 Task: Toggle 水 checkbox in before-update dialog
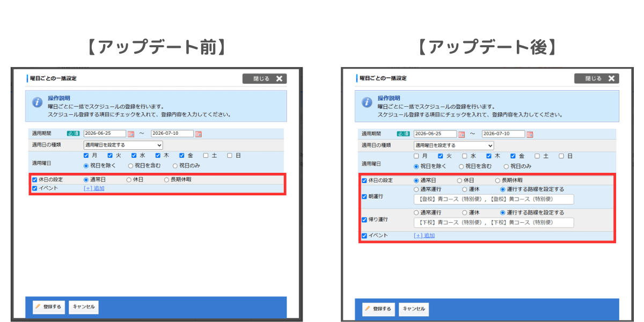coord(134,156)
